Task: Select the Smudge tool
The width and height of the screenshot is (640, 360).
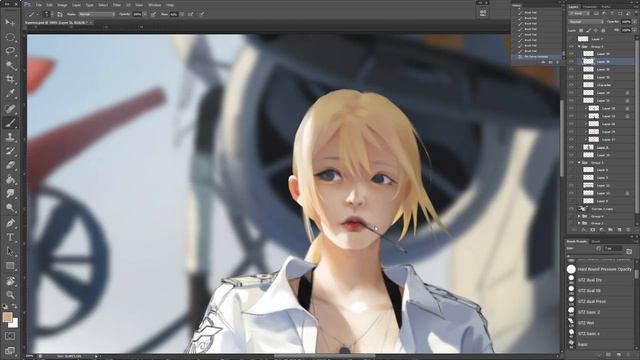Action: click(x=10, y=194)
